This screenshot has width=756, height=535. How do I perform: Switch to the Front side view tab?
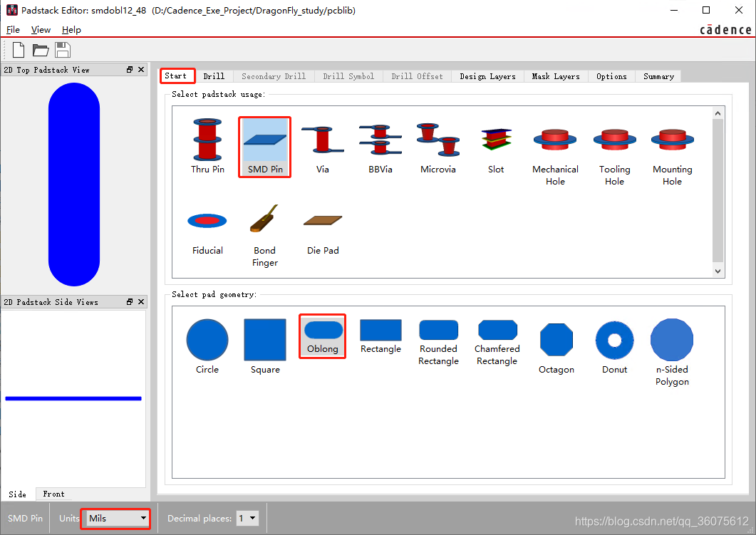point(53,494)
